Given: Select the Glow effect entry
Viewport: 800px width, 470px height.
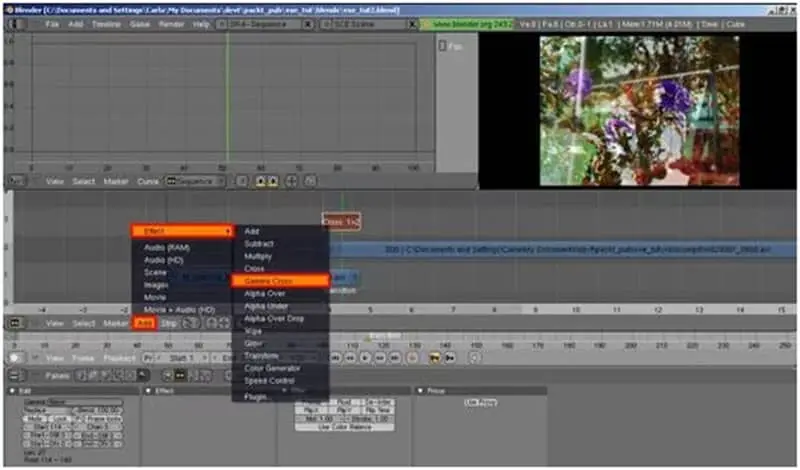Looking at the screenshot, I should click(x=253, y=343).
